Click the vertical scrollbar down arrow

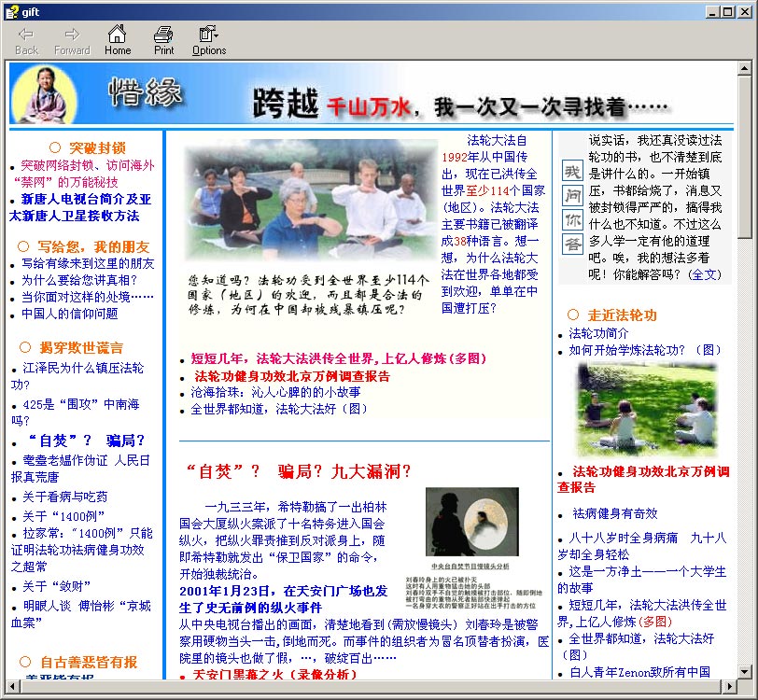coord(744,672)
